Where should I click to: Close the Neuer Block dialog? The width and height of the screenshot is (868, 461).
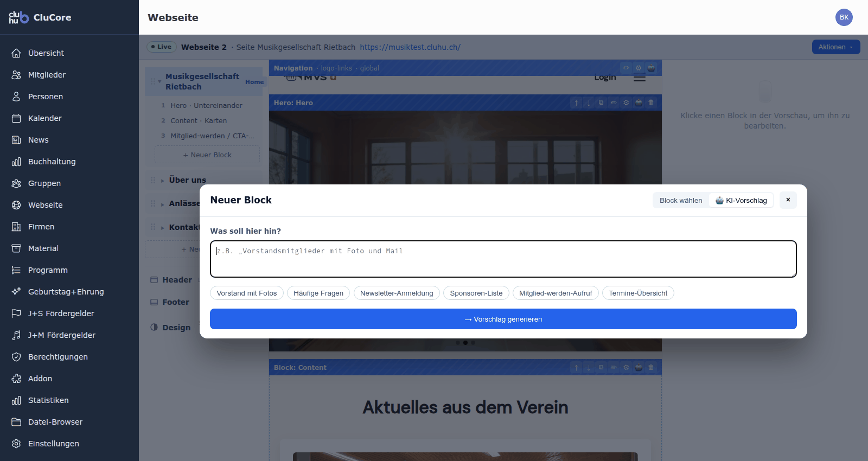[788, 200]
